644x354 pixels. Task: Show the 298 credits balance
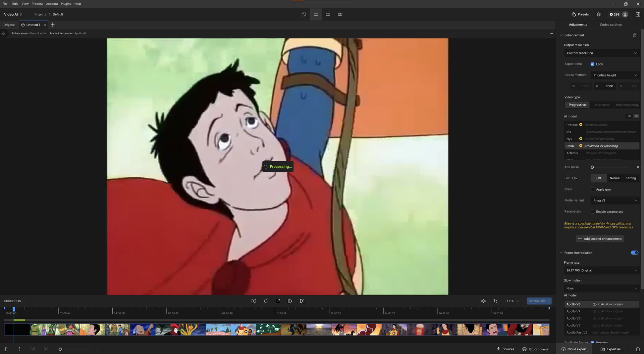coord(614,14)
